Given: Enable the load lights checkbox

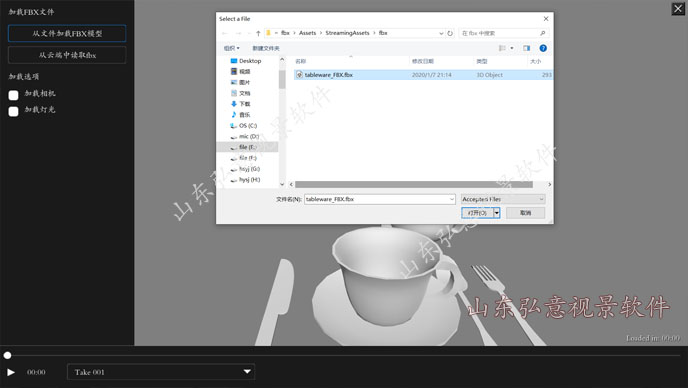Looking at the screenshot, I should pyautogui.click(x=14, y=111).
